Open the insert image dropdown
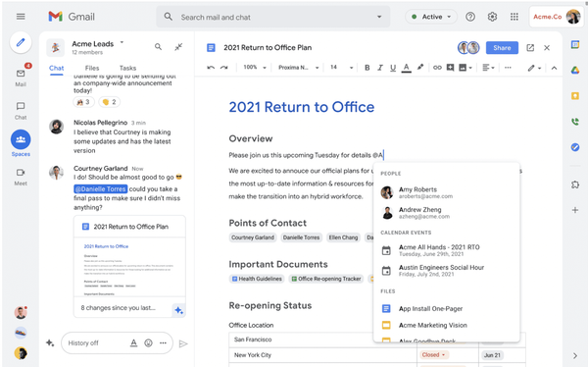This screenshot has width=588, height=367. click(465, 68)
